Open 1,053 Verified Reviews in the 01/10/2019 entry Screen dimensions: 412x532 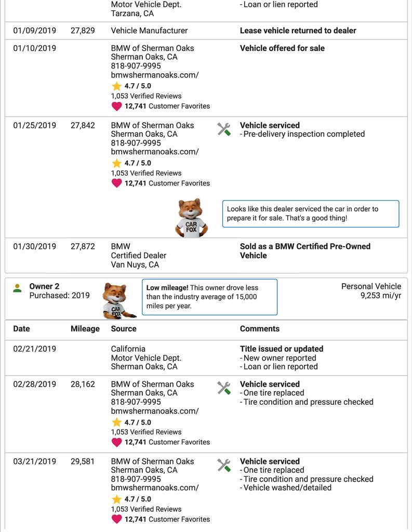(x=146, y=96)
